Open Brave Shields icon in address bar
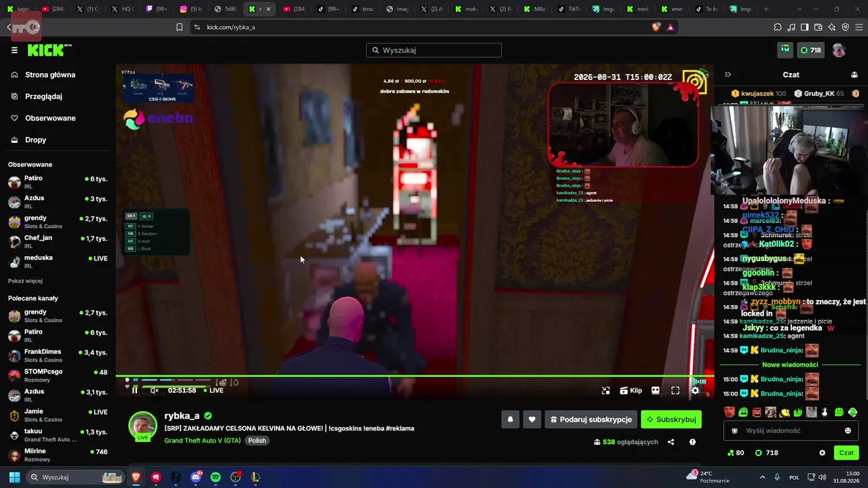 click(x=656, y=27)
